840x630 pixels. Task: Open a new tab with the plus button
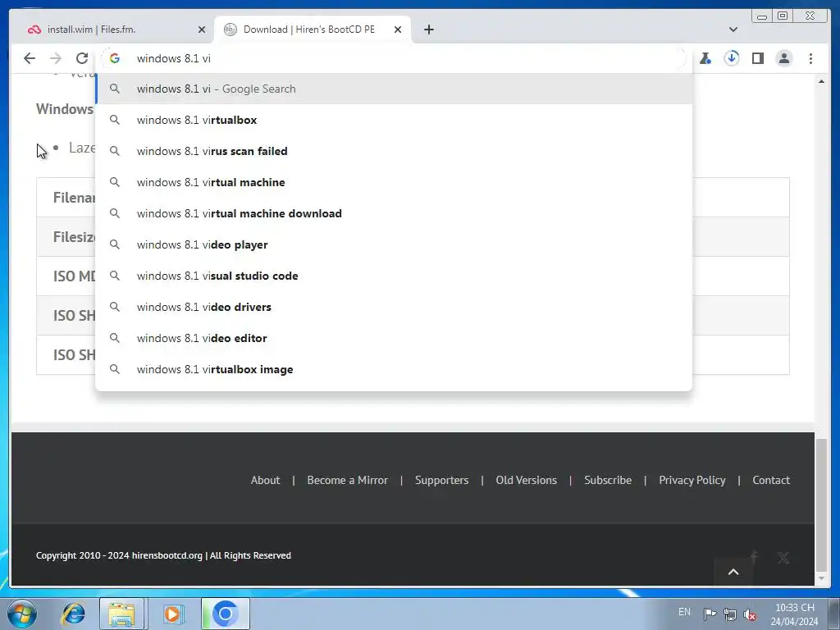click(x=428, y=30)
